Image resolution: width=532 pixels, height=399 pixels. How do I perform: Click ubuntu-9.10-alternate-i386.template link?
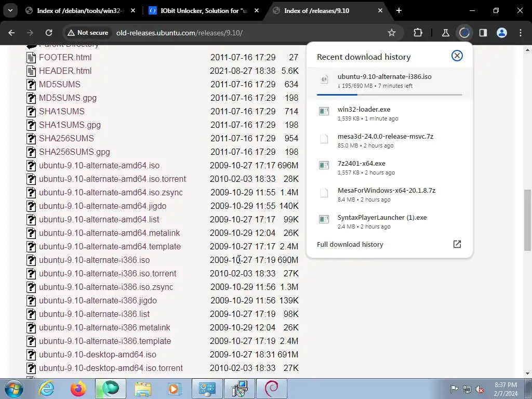(105, 341)
